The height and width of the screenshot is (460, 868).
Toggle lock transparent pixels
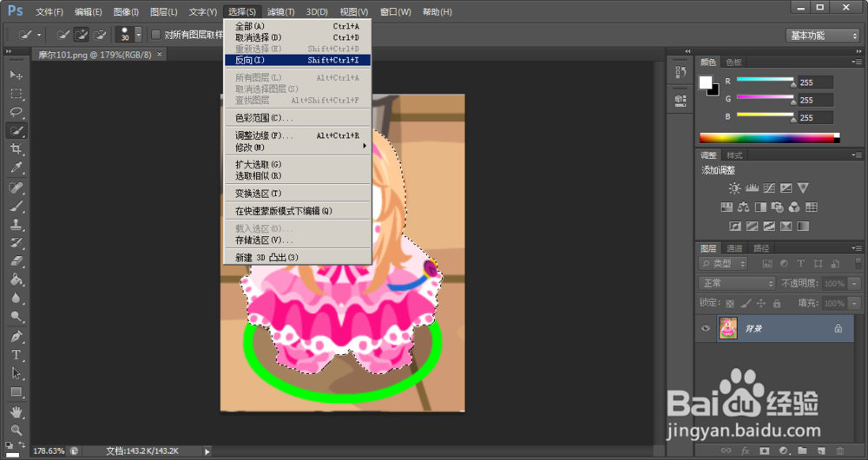pos(730,304)
